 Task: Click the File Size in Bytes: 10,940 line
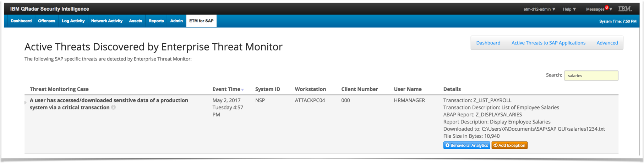(x=471, y=136)
